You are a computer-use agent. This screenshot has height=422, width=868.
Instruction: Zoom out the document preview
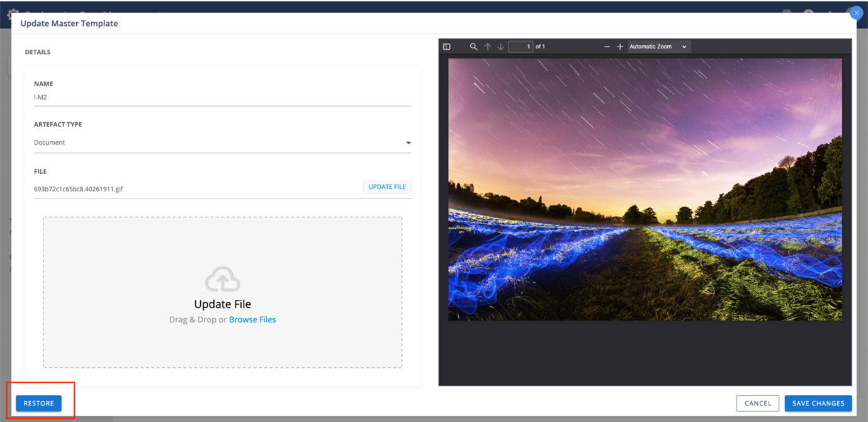tap(607, 47)
